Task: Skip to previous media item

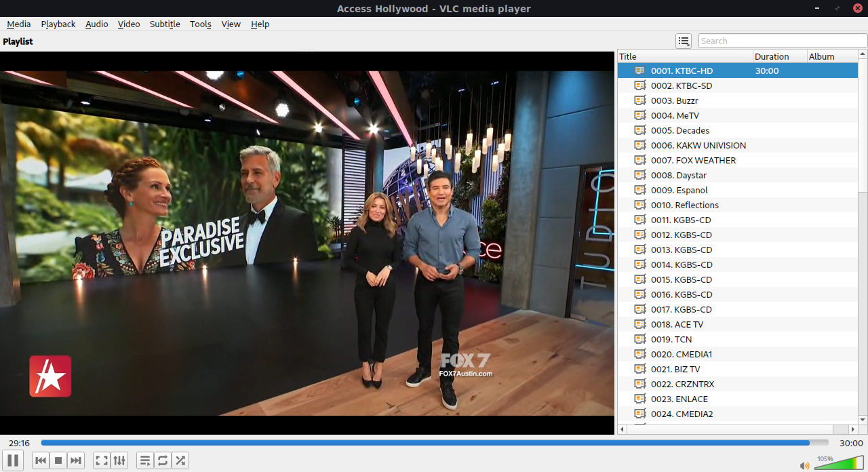Action: (41, 460)
